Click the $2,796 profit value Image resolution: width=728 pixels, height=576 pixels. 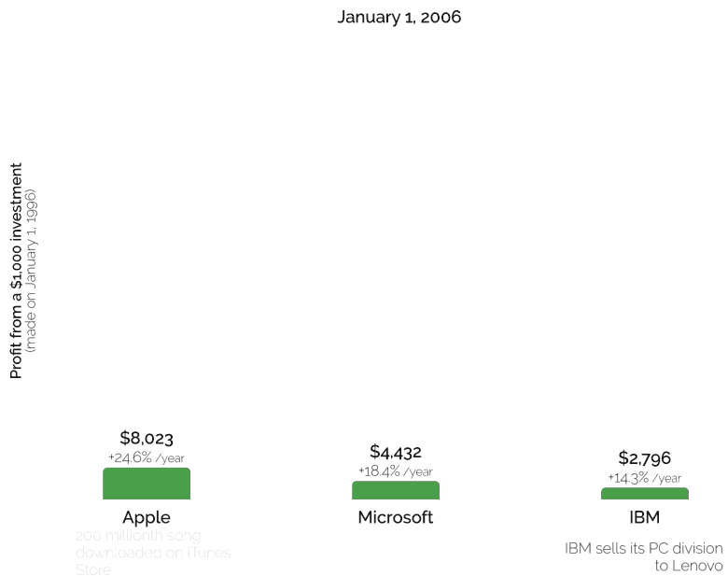pyautogui.click(x=644, y=458)
